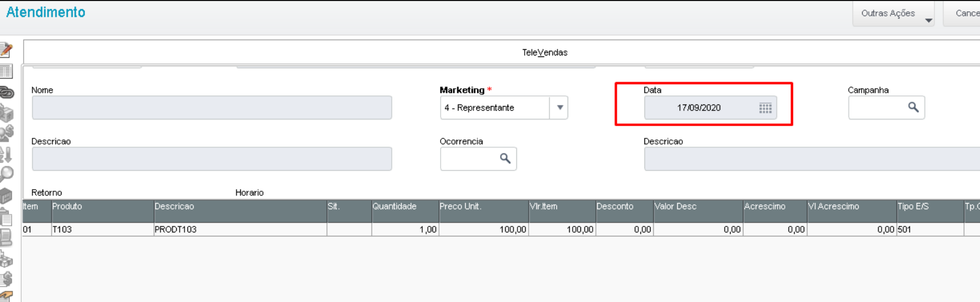The height and width of the screenshot is (302, 980).
Task: Click the Vlr.Item column header
Action: click(x=561, y=211)
